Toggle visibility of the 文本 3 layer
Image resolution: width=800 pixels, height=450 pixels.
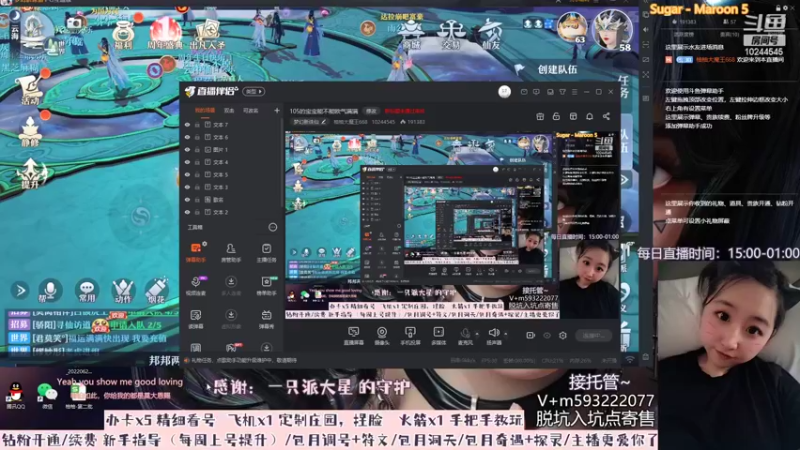(187, 187)
